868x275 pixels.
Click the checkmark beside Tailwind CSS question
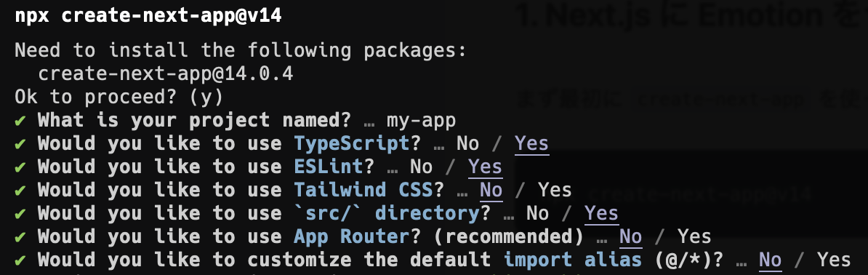point(20,190)
